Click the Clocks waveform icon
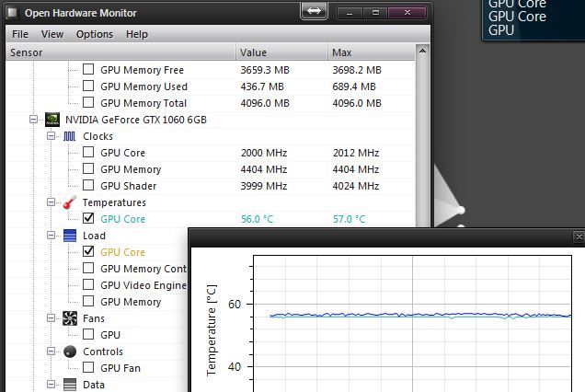 coord(69,136)
